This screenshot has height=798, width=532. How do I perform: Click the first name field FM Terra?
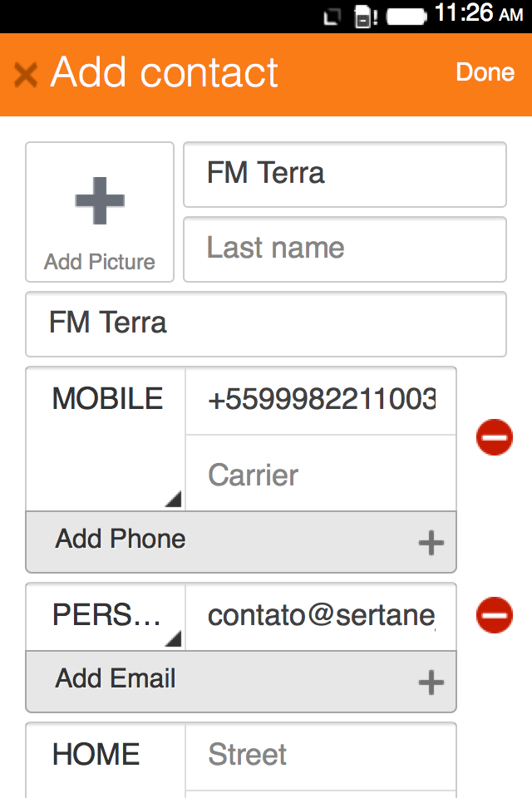point(344,174)
